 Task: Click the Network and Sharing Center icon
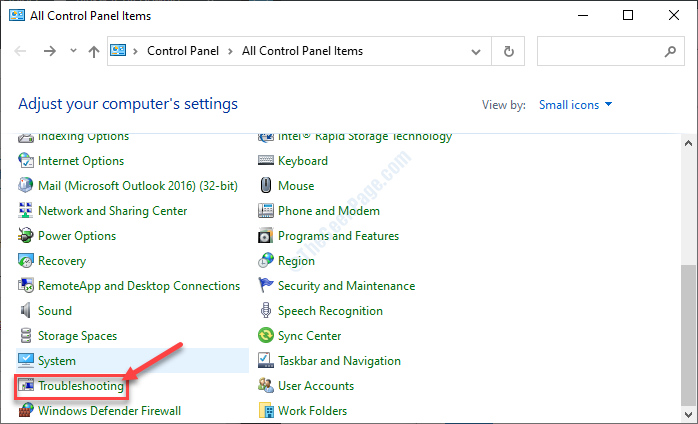click(x=25, y=210)
